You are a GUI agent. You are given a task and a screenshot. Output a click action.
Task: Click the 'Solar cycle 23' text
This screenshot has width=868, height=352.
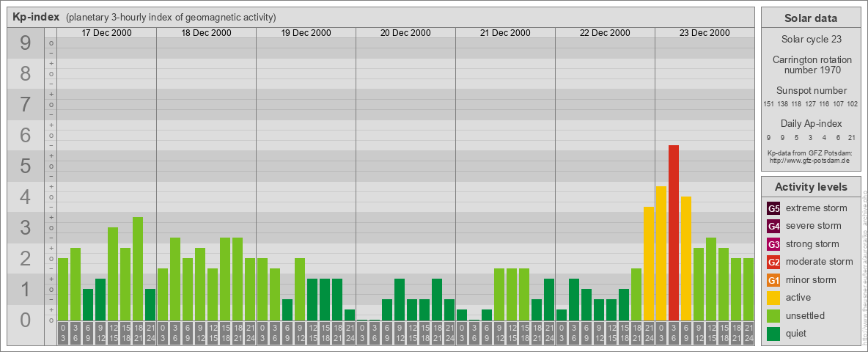point(811,40)
